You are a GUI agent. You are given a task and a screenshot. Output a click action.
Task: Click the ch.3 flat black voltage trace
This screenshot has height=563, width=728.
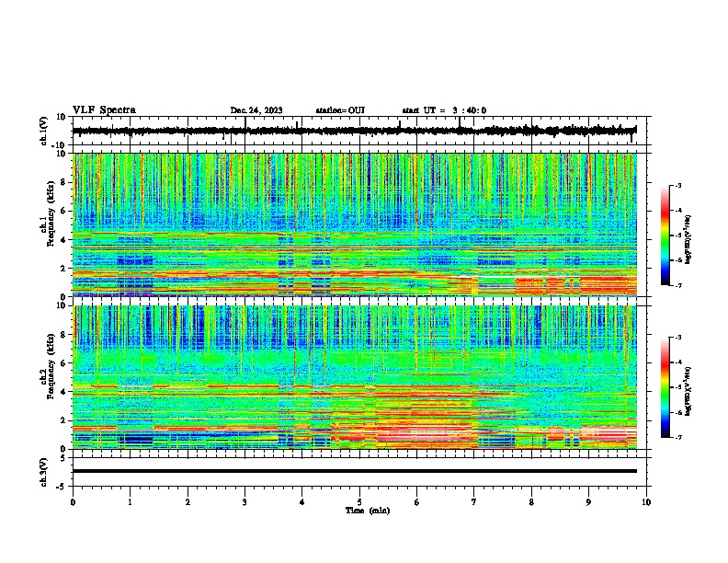(x=355, y=471)
